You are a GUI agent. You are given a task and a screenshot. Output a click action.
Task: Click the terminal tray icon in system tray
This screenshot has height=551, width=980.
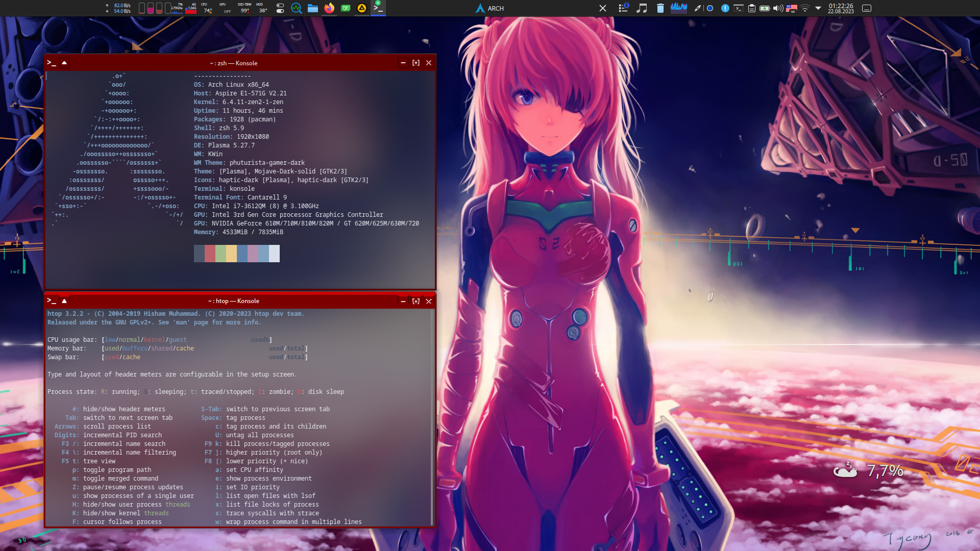(x=738, y=8)
